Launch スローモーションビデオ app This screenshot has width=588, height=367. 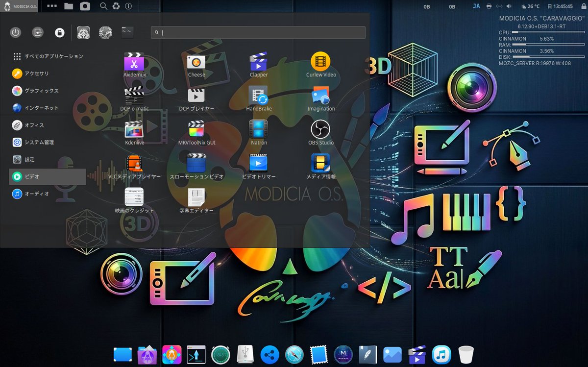click(196, 167)
